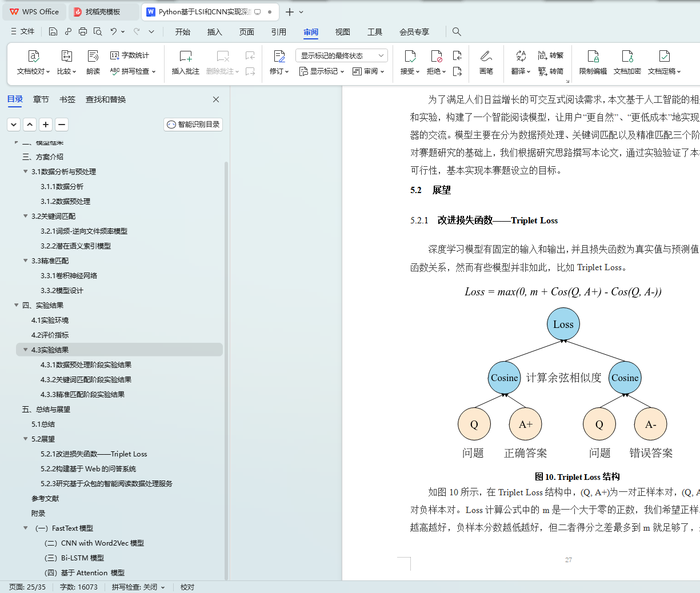The image size is (700, 593).
Task: Open 字数统计 word count
Action: pos(130,55)
